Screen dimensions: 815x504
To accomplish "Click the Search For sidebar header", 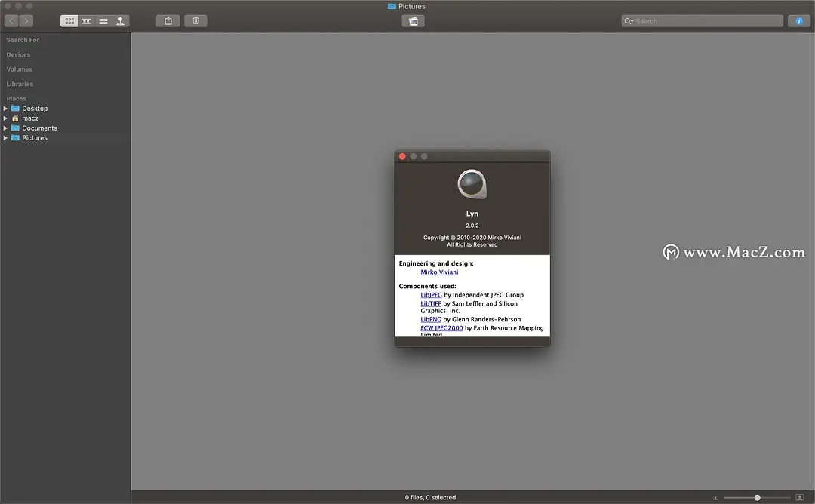I will pos(23,40).
